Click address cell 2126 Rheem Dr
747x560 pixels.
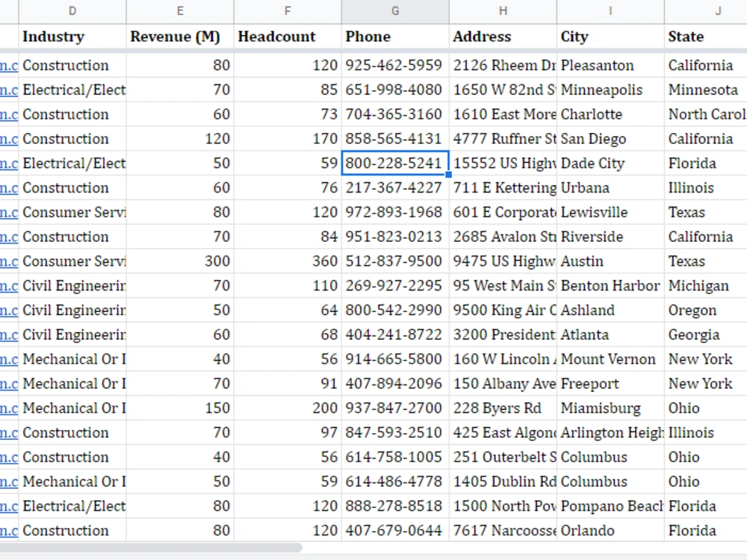coord(503,65)
